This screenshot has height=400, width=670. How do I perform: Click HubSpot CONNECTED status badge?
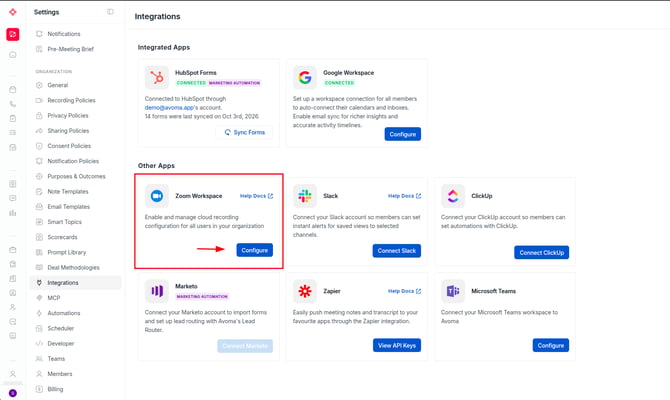191,83
